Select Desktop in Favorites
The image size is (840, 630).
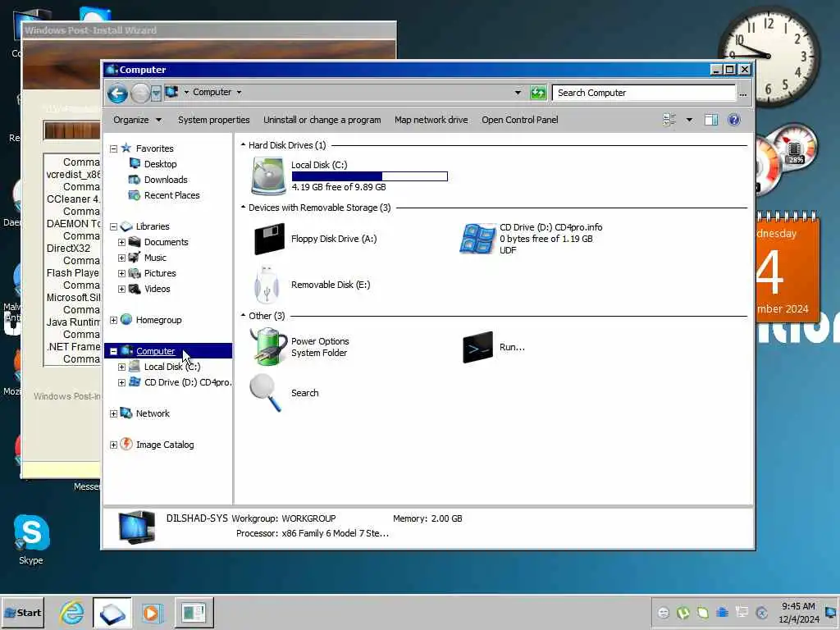pyautogui.click(x=160, y=164)
